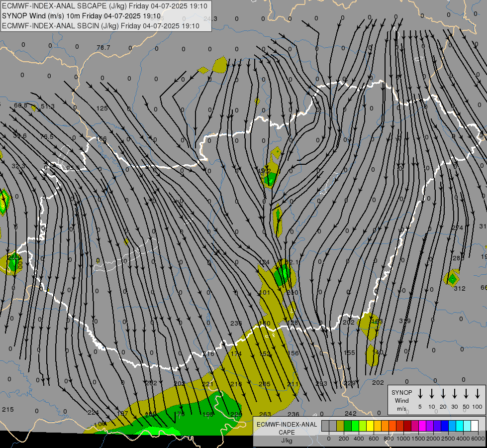Viewport: 487px width, 448px height.
Task: Click the 78.7 value on the map
Action: click(x=103, y=48)
